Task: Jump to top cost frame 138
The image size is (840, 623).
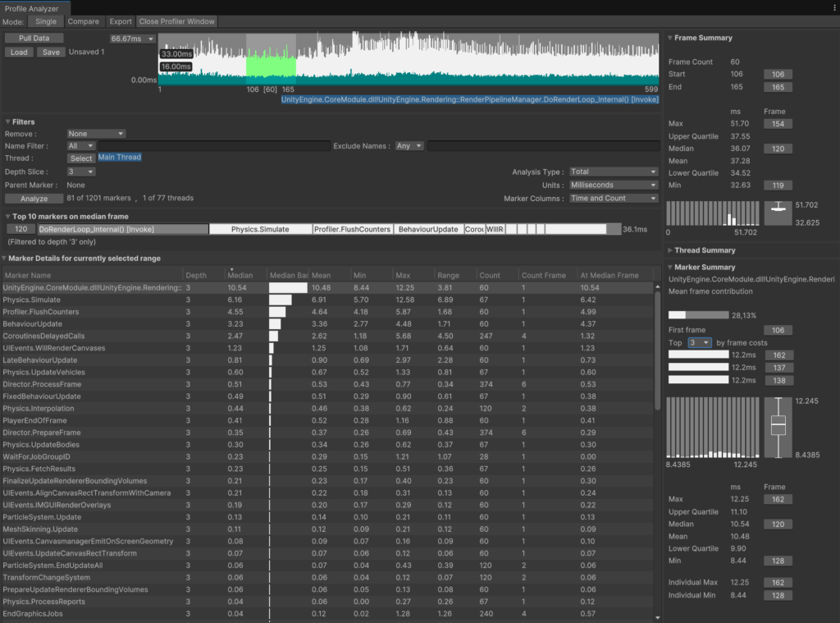Action: click(x=779, y=381)
